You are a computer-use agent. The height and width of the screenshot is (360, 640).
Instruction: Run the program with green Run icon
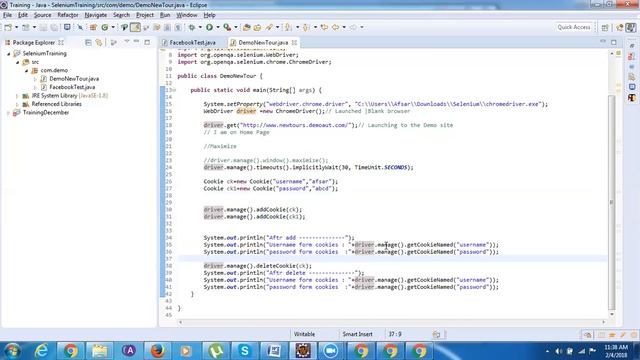coord(209,27)
